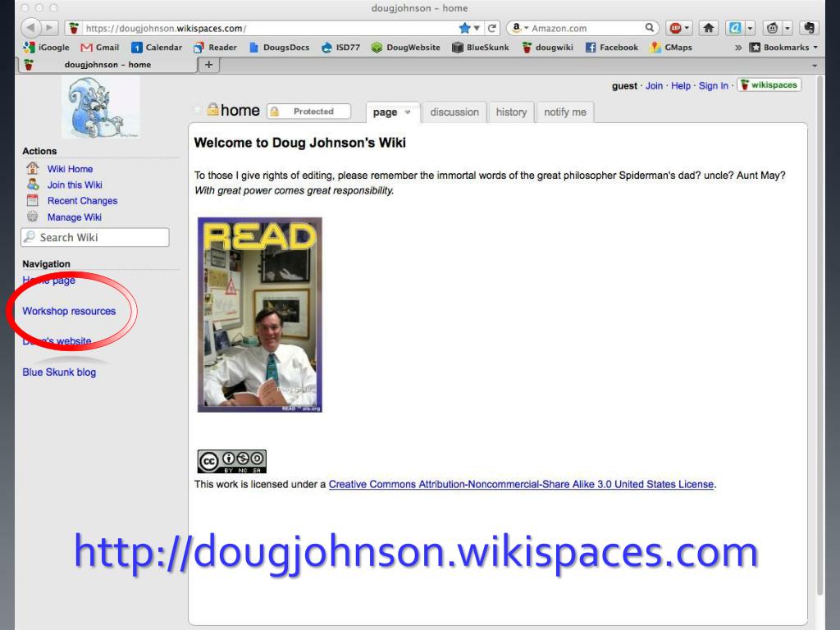Open the list all tabs arrow

point(815,65)
